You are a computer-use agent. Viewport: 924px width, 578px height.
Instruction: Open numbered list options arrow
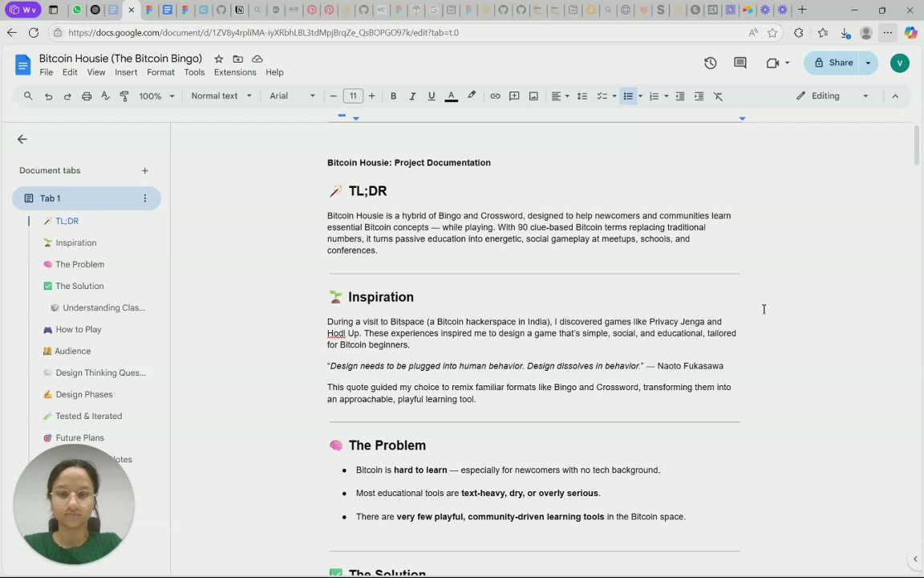pos(667,96)
